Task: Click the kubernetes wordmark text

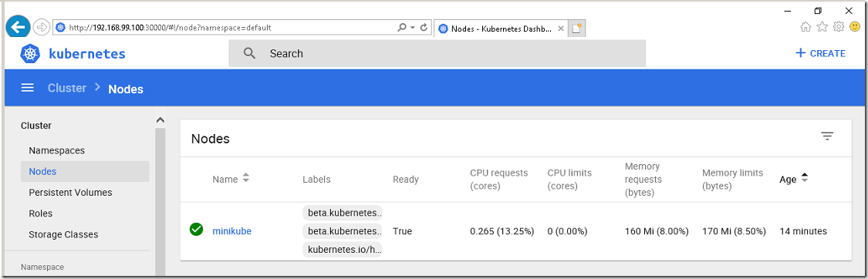Action: 87,54
